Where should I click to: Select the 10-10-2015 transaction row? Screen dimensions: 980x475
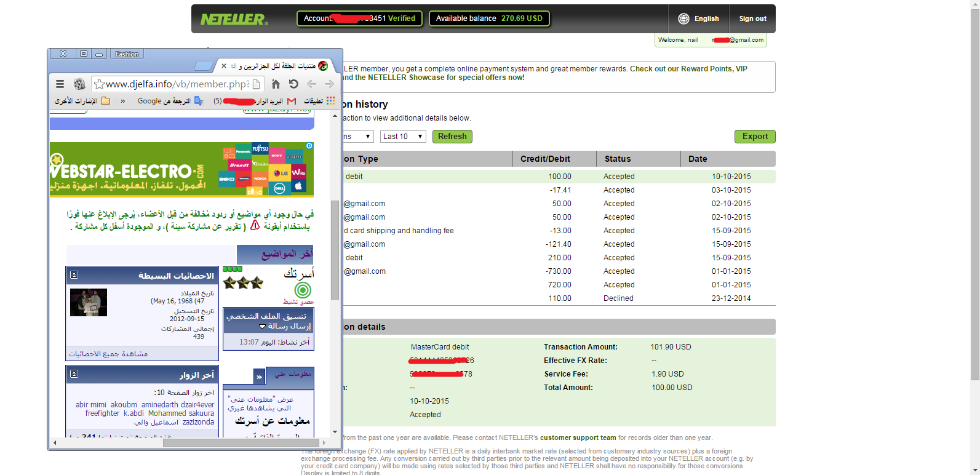559,177
